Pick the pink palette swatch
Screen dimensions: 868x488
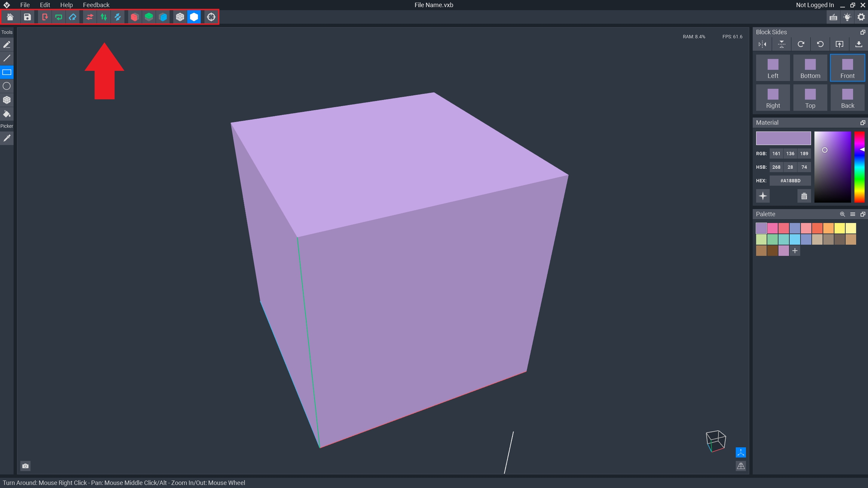coord(772,228)
